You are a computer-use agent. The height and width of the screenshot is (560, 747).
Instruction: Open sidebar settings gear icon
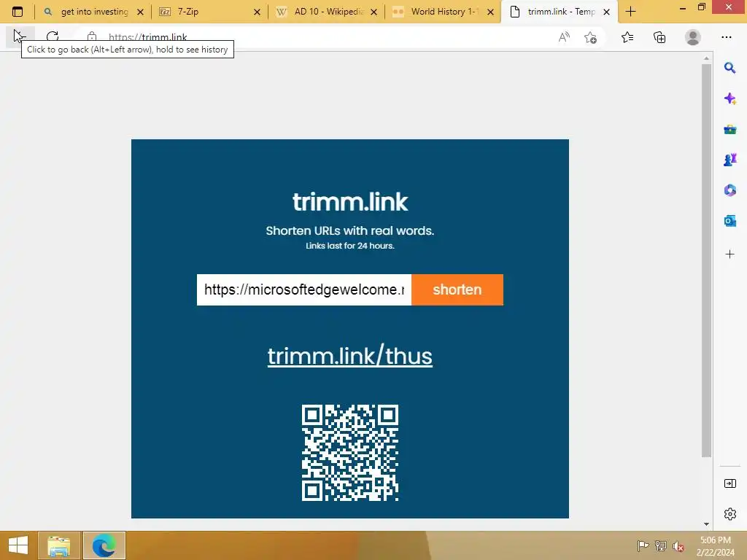tap(729, 514)
